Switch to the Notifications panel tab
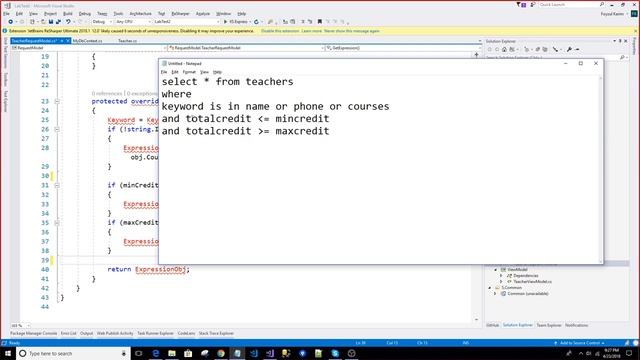The width and height of the screenshot is (640, 360). click(576, 325)
